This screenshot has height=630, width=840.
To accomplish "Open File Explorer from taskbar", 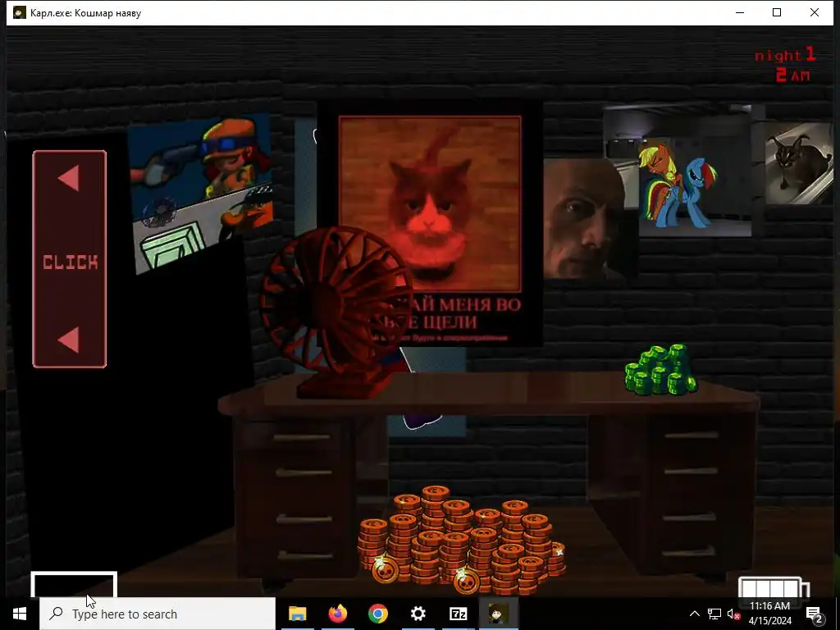I will click(297, 614).
